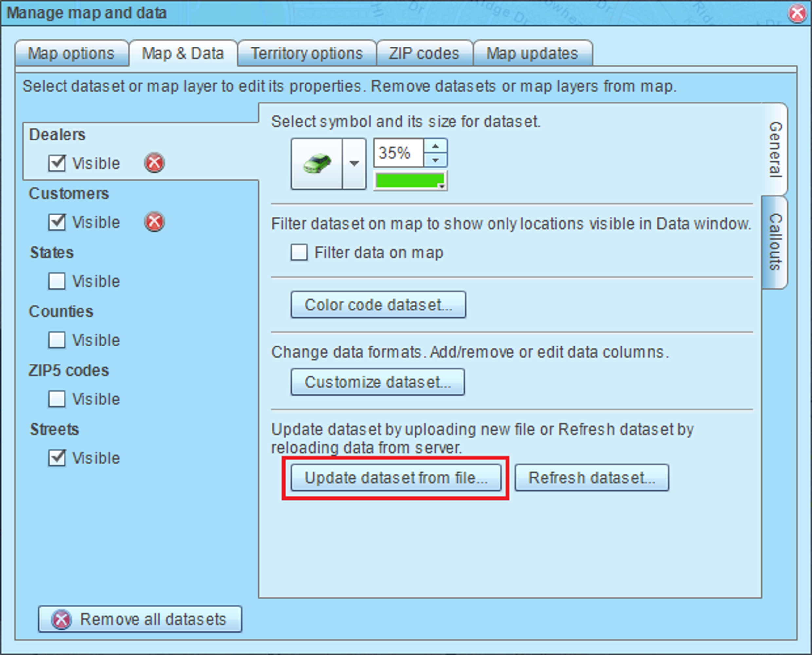Image resolution: width=812 pixels, height=655 pixels.
Task: Uncheck Visible for Dealers dataset
Action: click(x=57, y=163)
